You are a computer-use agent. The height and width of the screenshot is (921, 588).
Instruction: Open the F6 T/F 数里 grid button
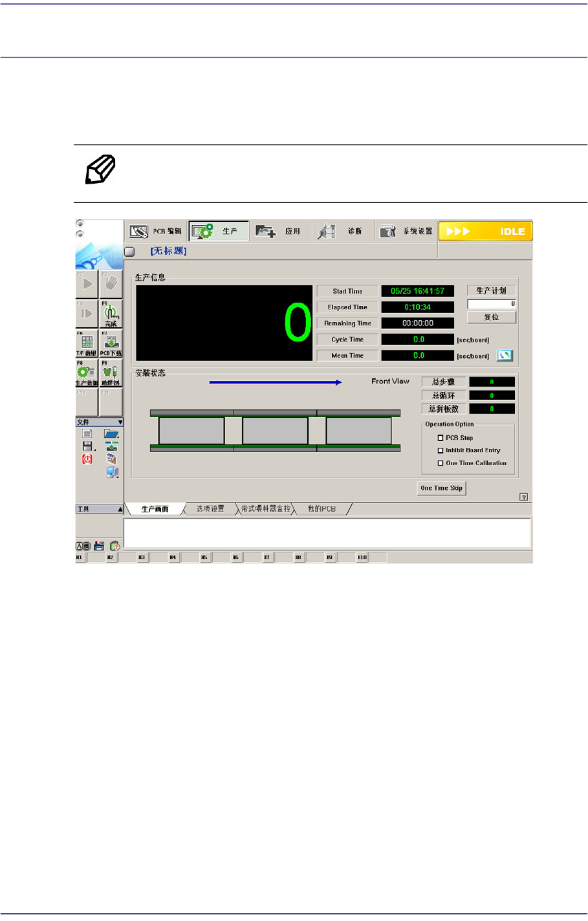pos(87,343)
